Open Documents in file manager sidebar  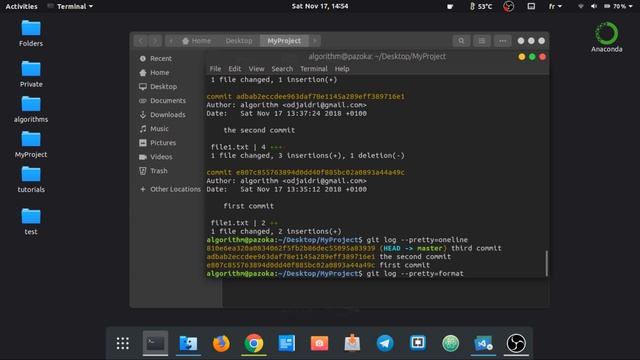(162, 101)
